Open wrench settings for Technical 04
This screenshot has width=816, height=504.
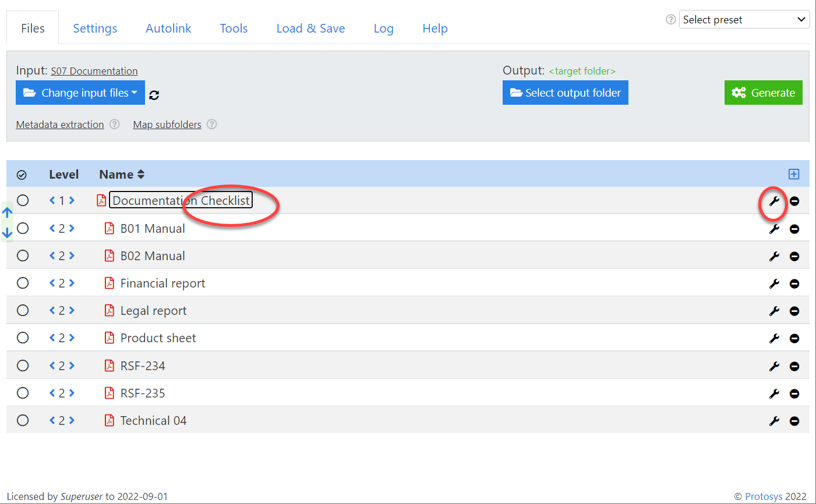(x=773, y=420)
